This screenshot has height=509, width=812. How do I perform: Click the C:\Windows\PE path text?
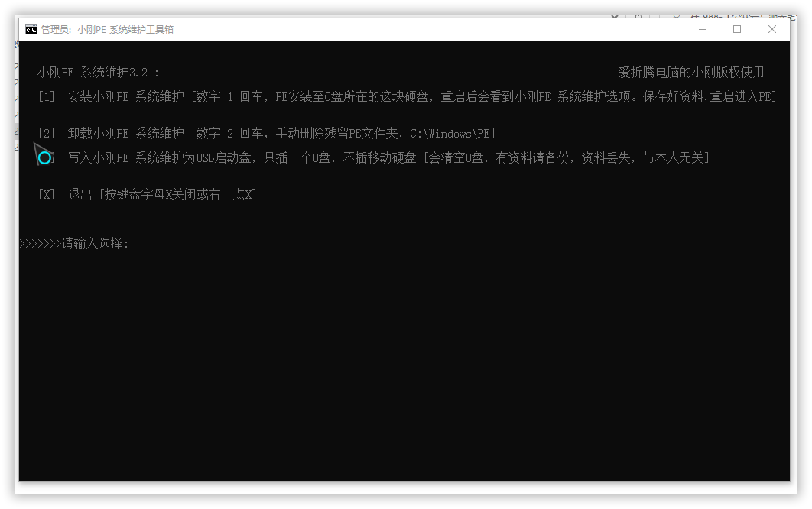coord(450,134)
